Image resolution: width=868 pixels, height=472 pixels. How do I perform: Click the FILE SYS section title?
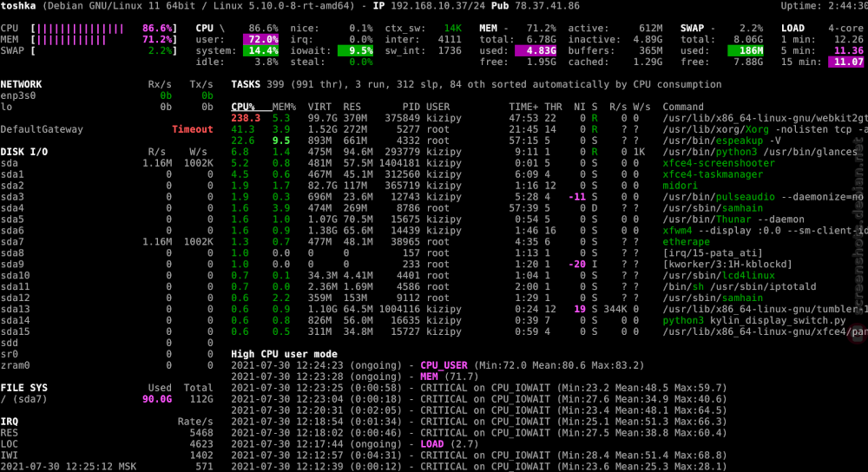(x=23, y=388)
